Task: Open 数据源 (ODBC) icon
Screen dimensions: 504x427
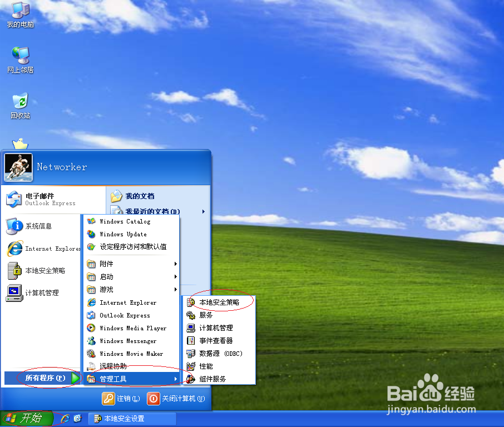Action: 191,354
